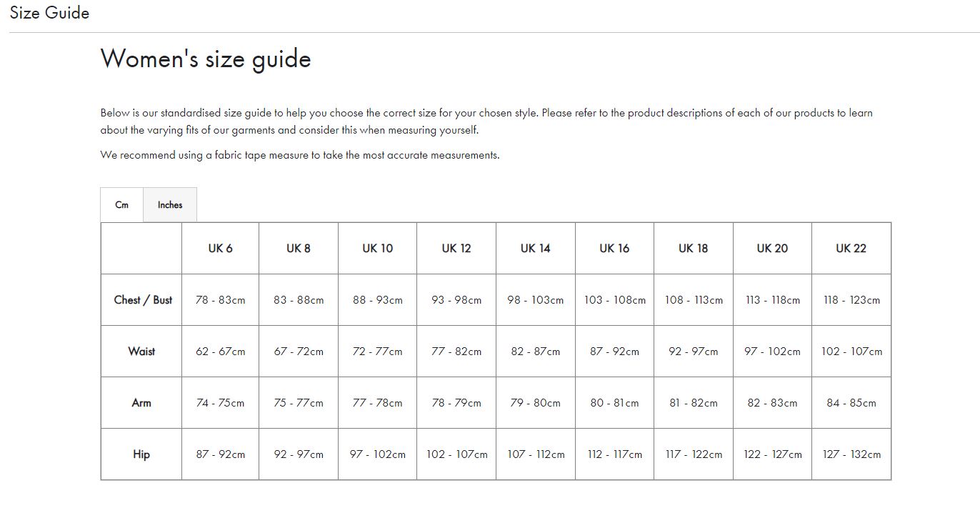
Task: Select the UK 22 hip measurement cell
Action: pos(851,454)
